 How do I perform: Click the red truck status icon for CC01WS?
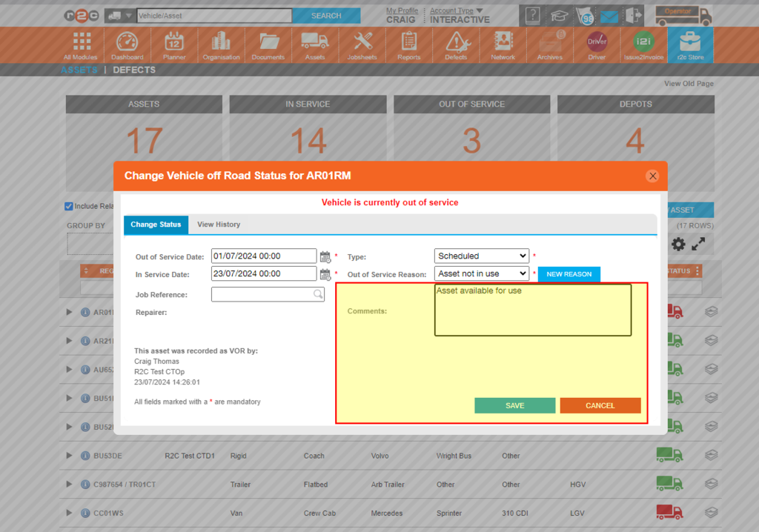click(x=669, y=512)
